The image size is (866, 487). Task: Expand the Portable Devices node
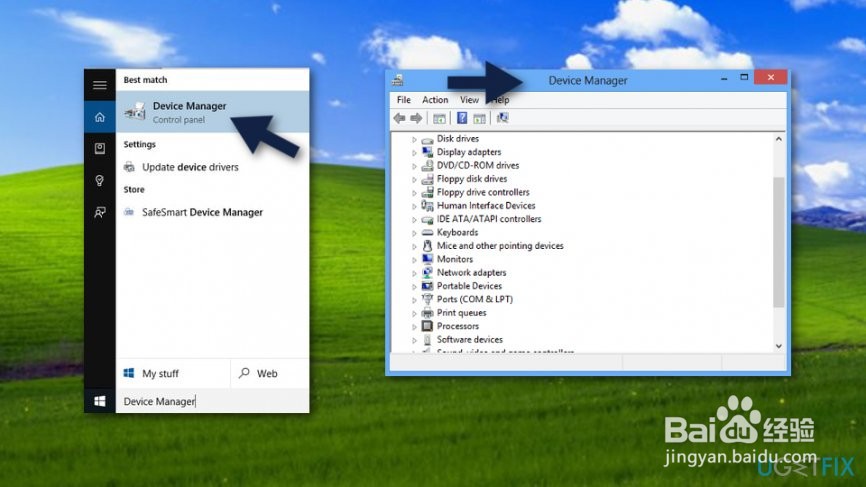pyautogui.click(x=414, y=287)
